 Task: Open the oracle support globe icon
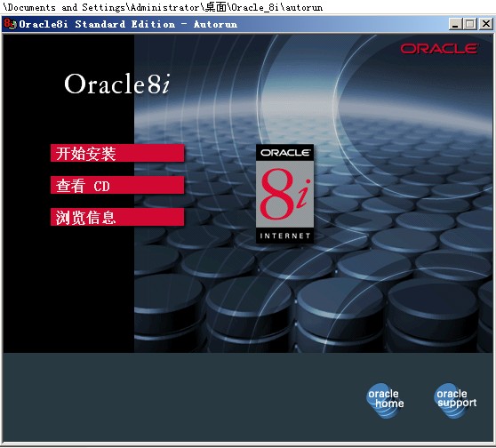pyautogui.click(x=455, y=400)
